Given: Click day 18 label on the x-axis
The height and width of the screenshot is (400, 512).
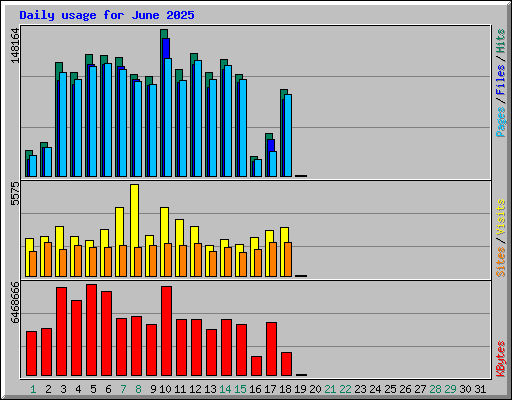Looking at the screenshot, I should pos(285,389).
